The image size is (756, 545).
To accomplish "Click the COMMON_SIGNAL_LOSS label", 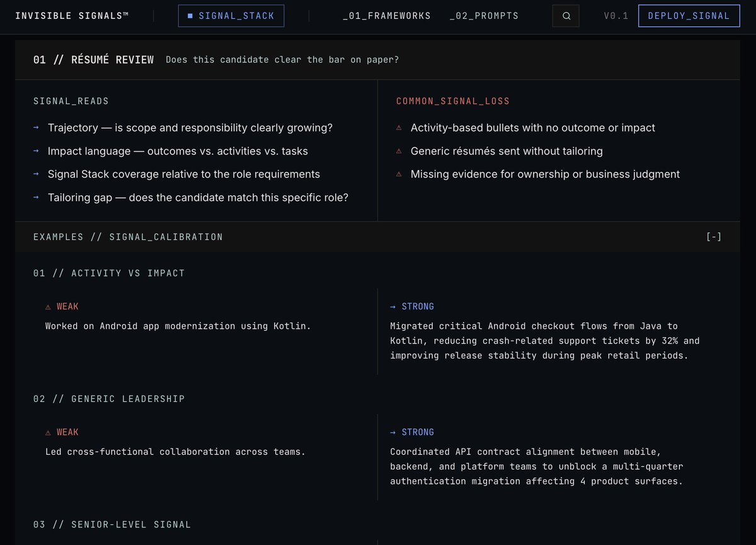I will [x=453, y=101].
